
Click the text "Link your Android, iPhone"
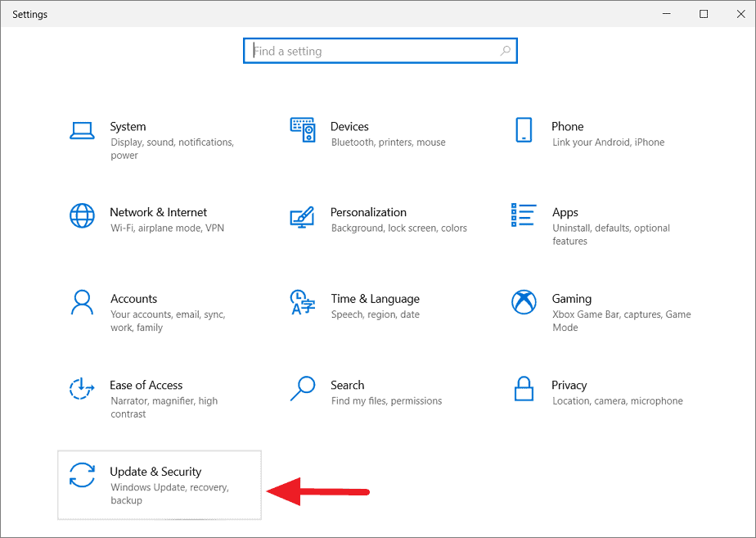[x=609, y=142]
